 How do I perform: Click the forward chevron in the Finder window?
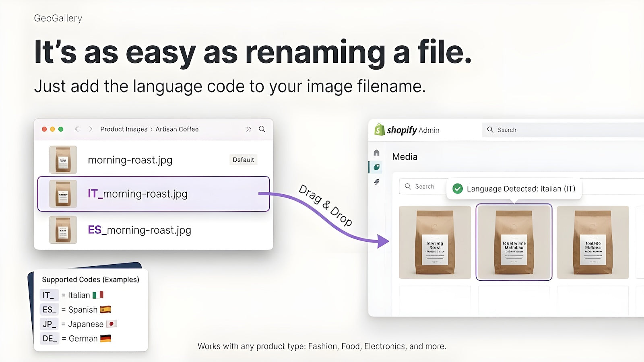[91, 129]
